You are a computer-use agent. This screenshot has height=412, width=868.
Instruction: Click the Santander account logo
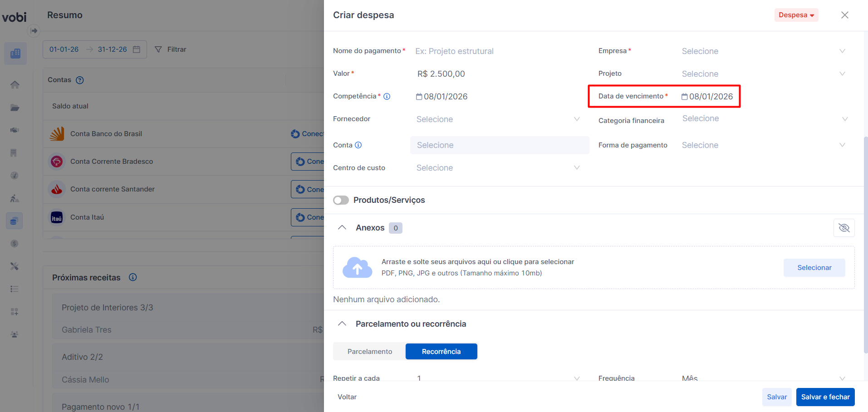click(x=57, y=189)
